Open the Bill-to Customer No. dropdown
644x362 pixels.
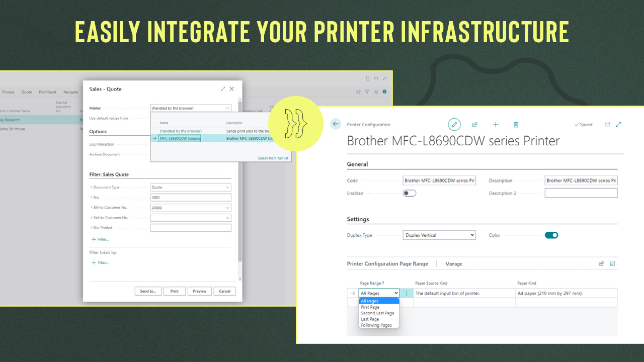click(227, 208)
